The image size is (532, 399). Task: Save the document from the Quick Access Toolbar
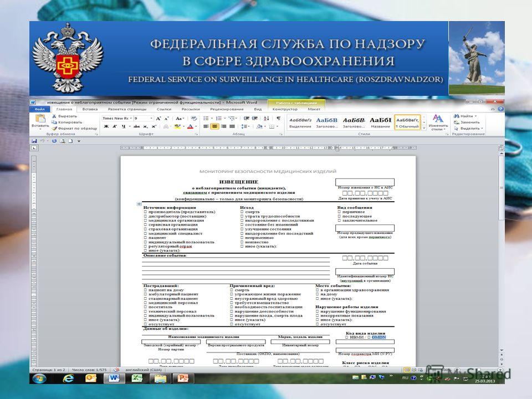[x=34, y=141]
